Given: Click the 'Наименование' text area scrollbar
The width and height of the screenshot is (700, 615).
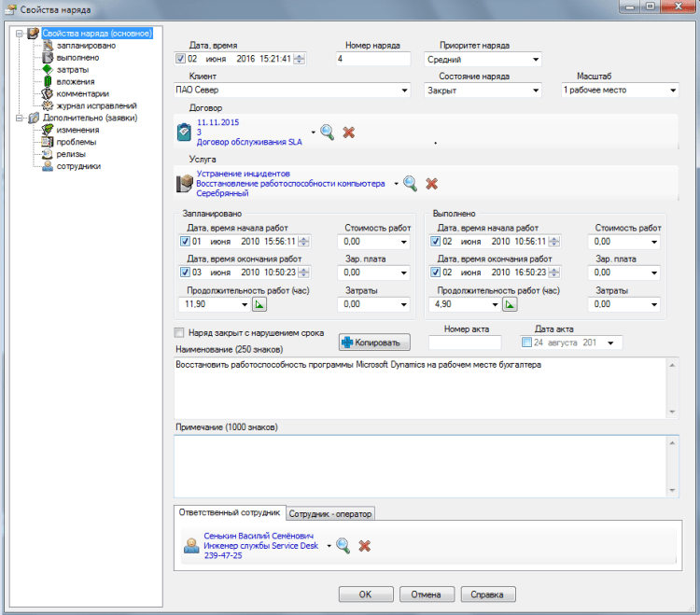Looking at the screenshot, I should pyautogui.click(x=672, y=388).
